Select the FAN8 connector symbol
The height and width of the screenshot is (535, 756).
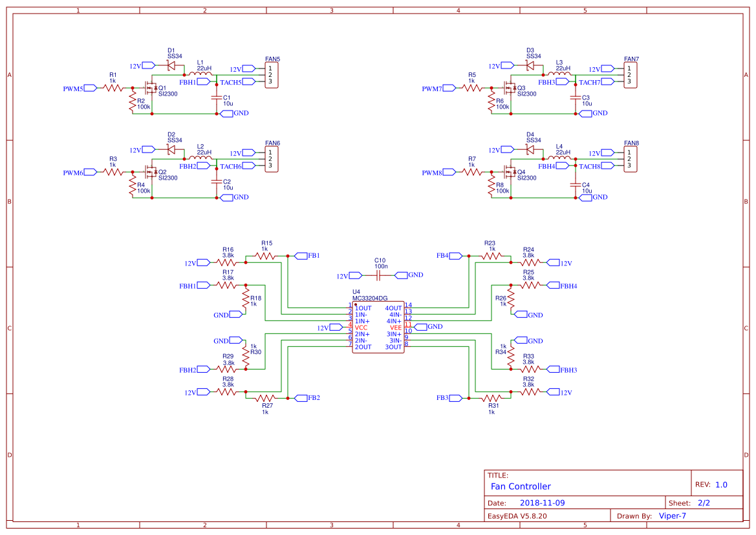tap(631, 158)
